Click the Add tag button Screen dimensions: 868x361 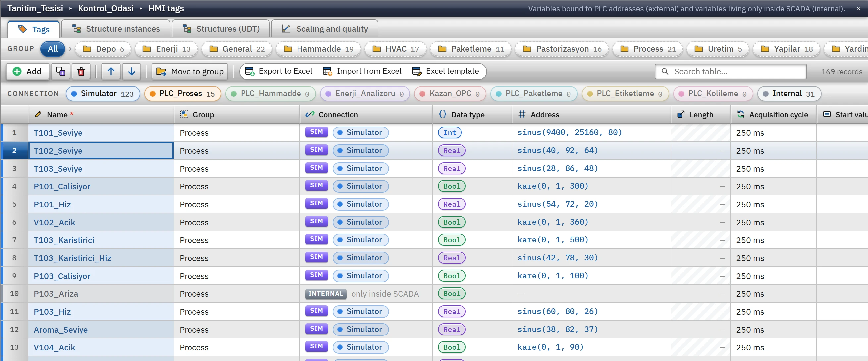click(27, 72)
